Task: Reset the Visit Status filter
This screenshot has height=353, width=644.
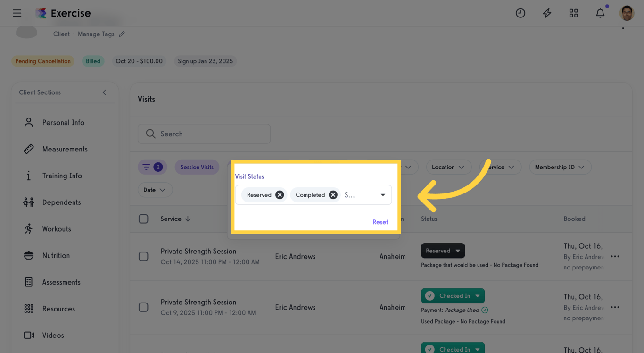Action: pyautogui.click(x=380, y=222)
